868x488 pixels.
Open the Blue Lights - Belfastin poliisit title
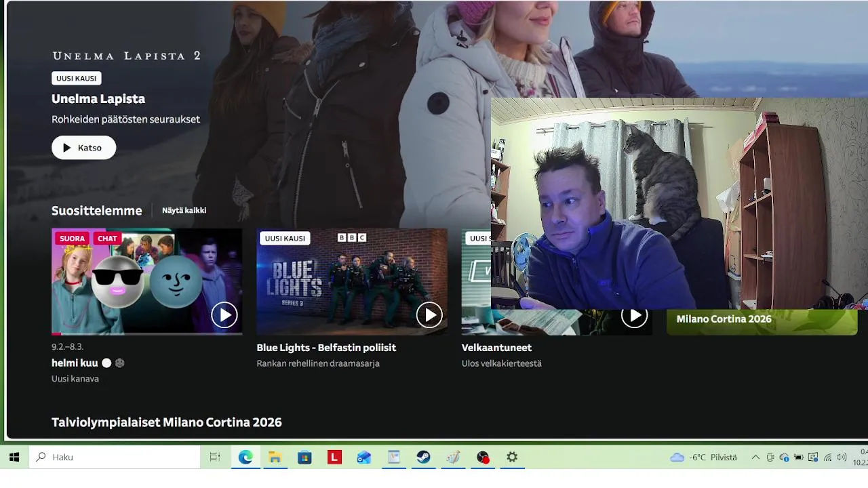[x=326, y=348]
